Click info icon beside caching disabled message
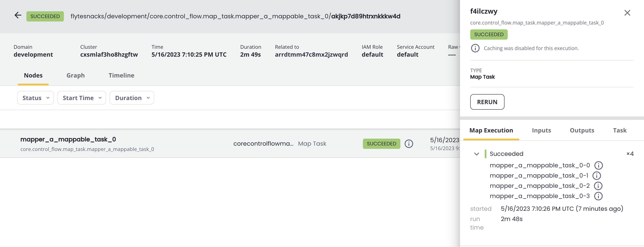The width and height of the screenshot is (644, 247). point(475,48)
